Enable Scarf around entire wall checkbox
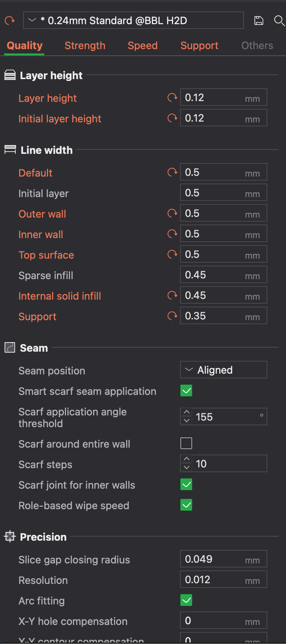286x644 pixels. pyautogui.click(x=186, y=444)
